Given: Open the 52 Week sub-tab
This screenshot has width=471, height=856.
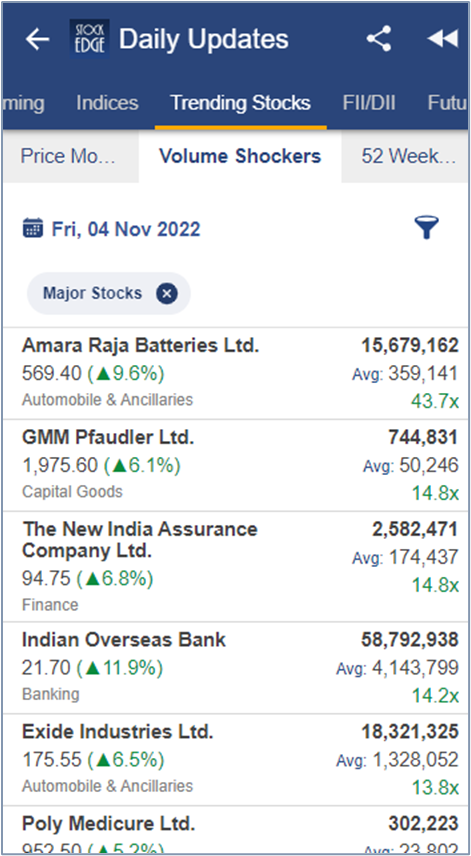Looking at the screenshot, I should (407, 157).
